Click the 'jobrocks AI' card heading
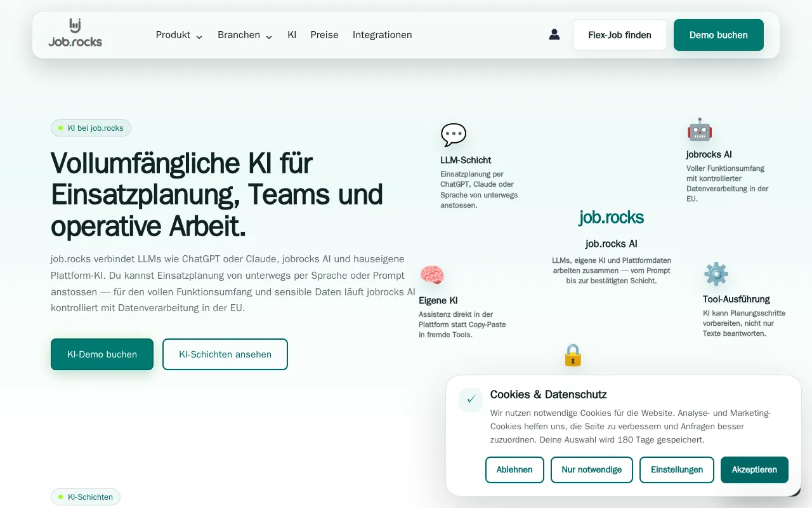 (x=709, y=154)
